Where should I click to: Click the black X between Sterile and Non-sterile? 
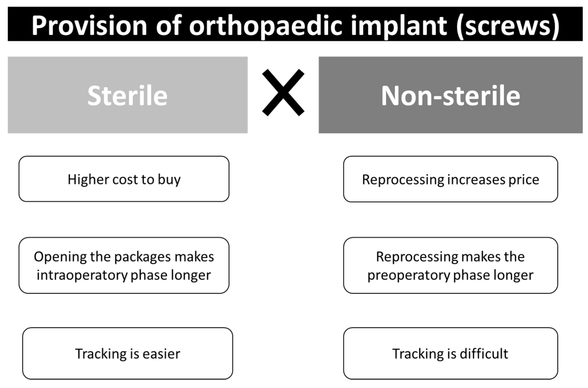[x=283, y=92]
